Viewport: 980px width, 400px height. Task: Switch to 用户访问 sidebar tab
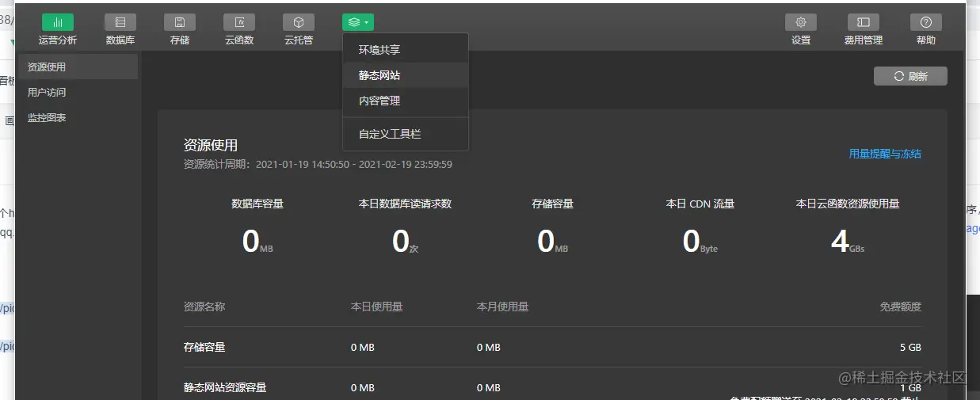[78, 93]
